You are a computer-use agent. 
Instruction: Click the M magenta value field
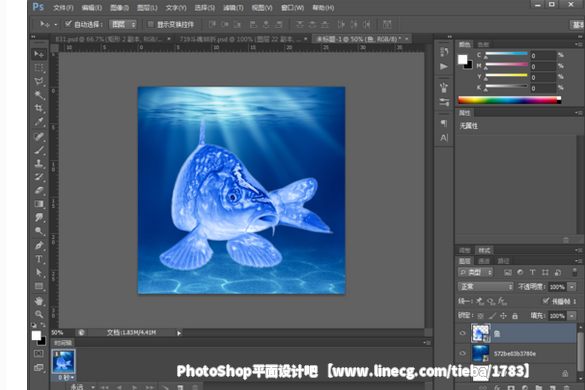pos(544,66)
